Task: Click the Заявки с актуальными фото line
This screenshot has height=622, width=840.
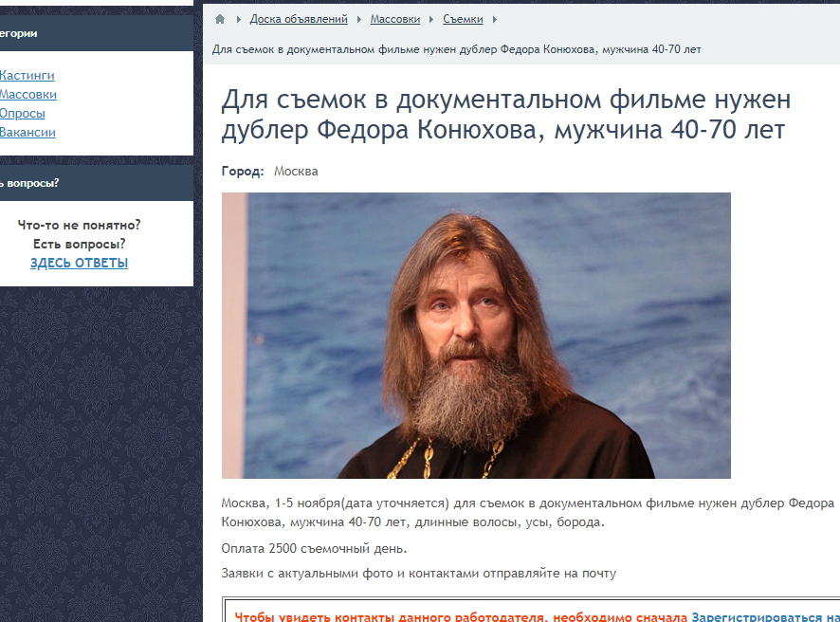Action: pyautogui.click(x=419, y=574)
